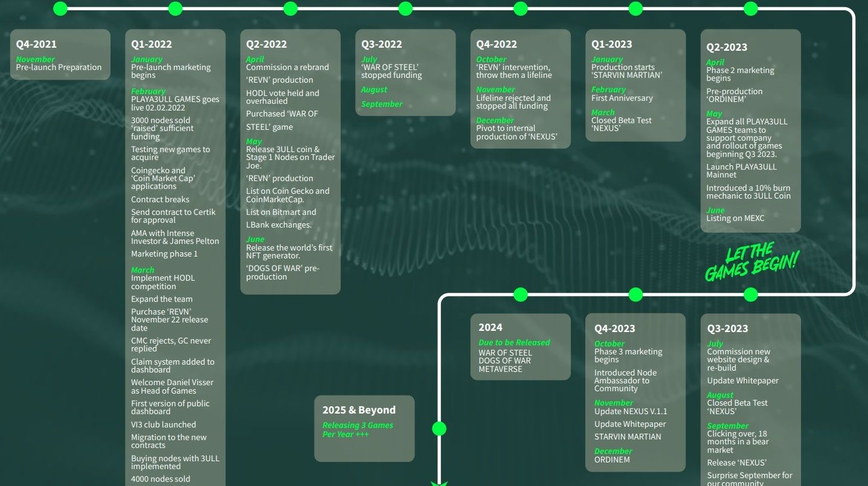Viewport: 868px width, 486px height.
Task: Click the green timeline dot above Q4-2021
Action: (x=60, y=8)
